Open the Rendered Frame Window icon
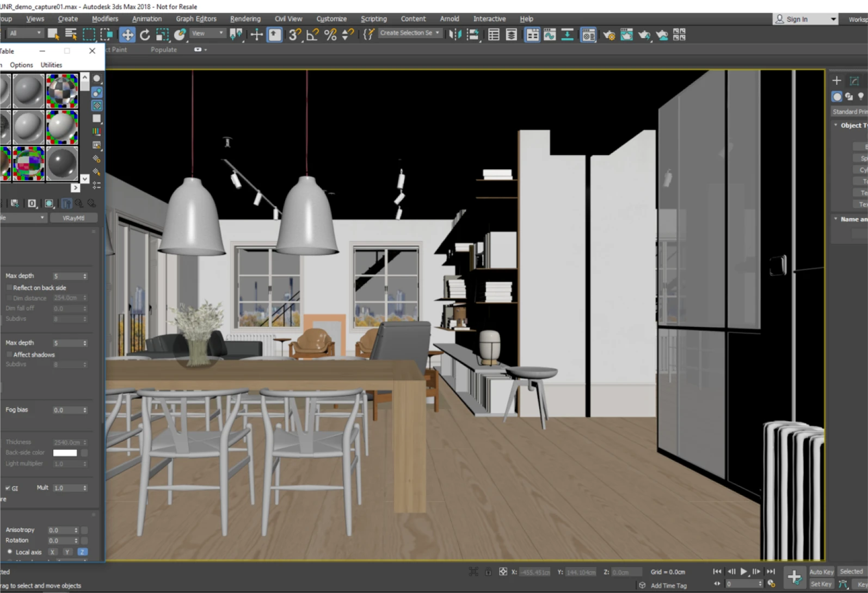The height and width of the screenshot is (593, 868). pyautogui.click(x=626, y=35)
